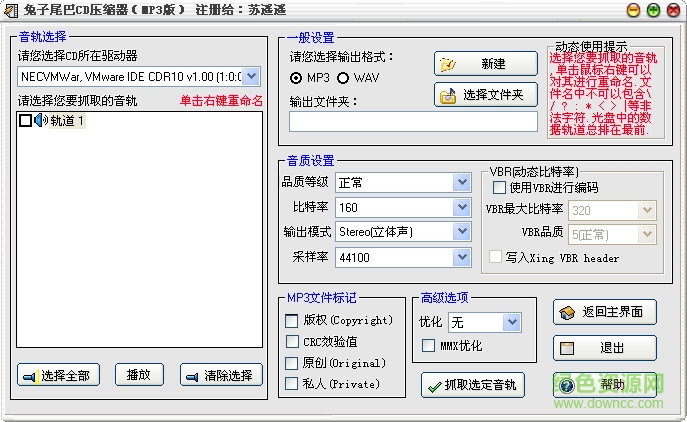The image size is (687, 422).
Task: Open the 优化 optimization dropdown
Action: pos(512,323)
